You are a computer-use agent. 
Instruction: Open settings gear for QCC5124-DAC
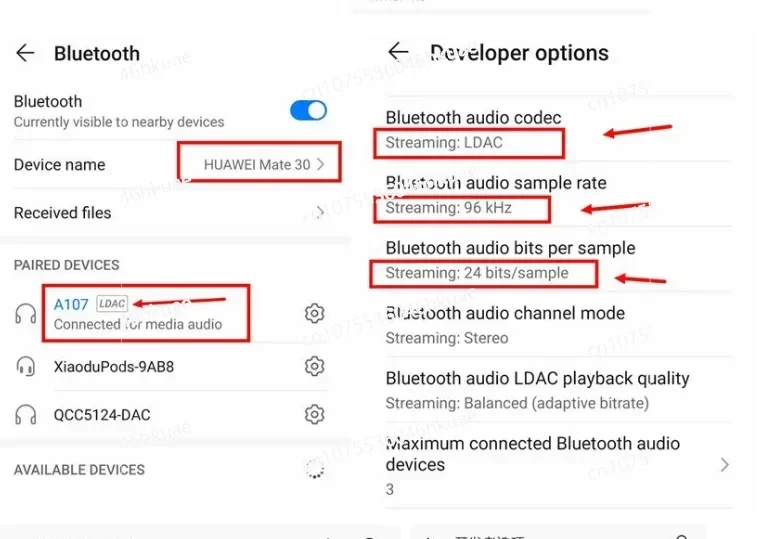coord(314,414)
